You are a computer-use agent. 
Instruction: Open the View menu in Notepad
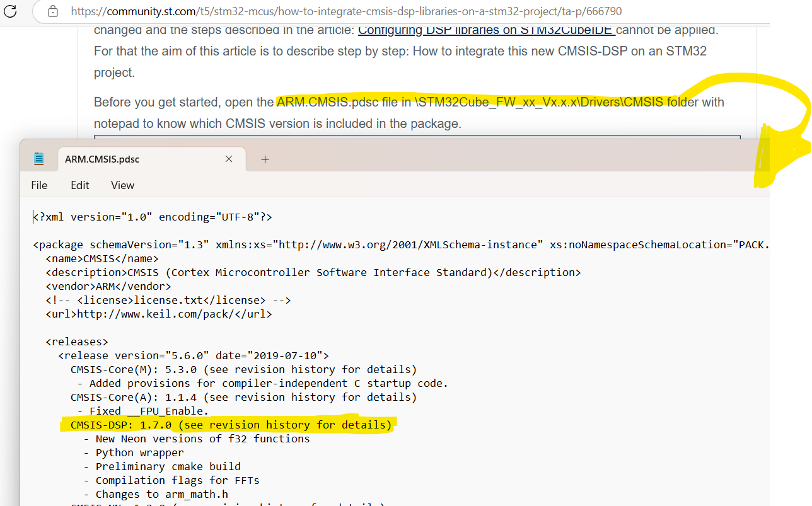(122, 185)
